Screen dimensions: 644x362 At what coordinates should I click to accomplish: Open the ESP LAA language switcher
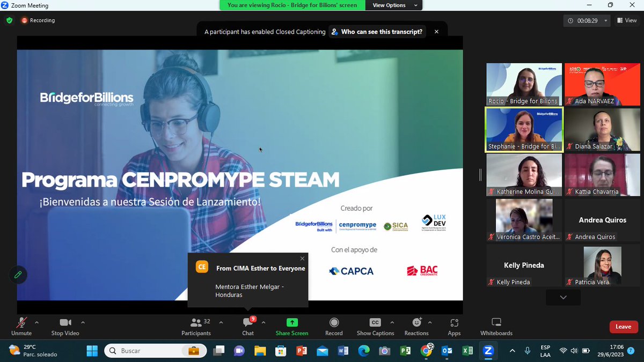pos(545,351)
